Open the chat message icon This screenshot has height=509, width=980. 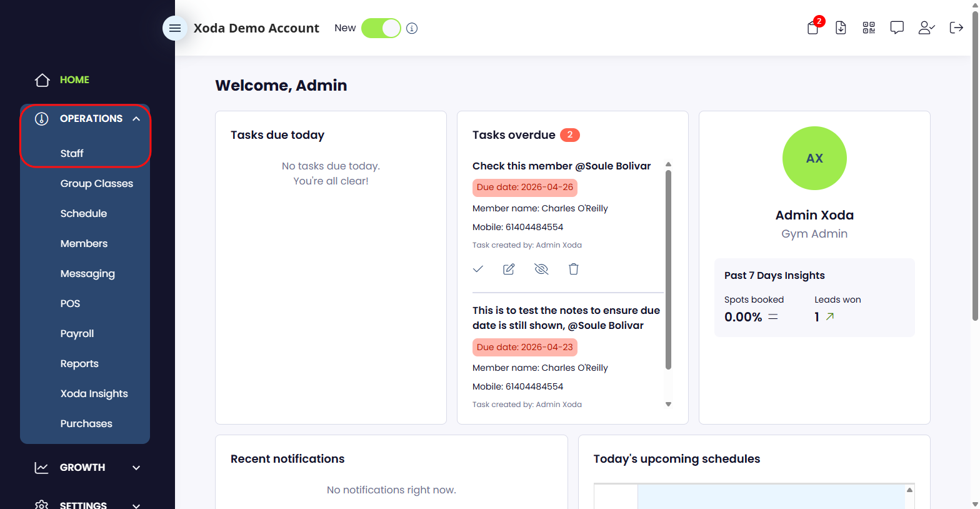(897, 28)
